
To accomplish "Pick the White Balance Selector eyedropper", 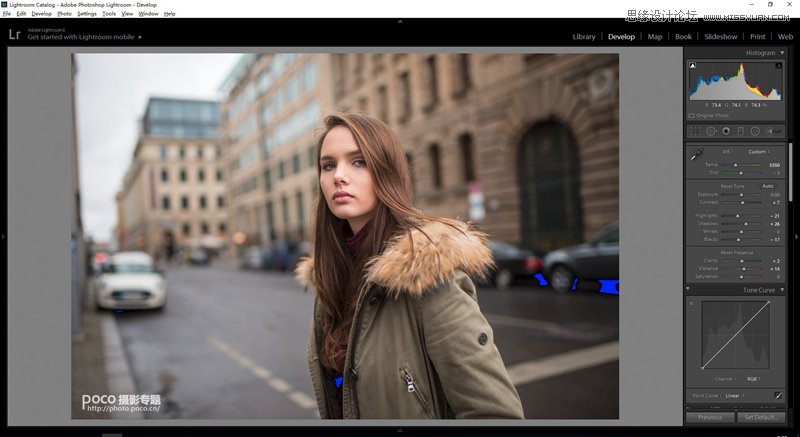I will [696, 156].
